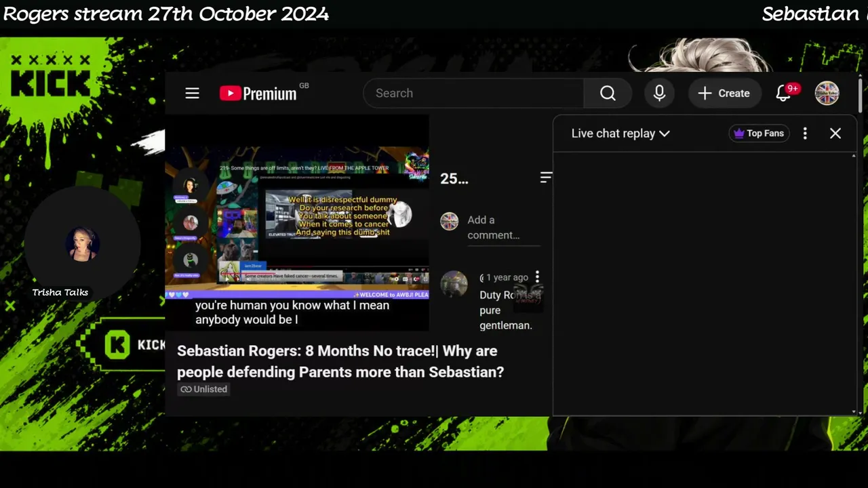Image resolution: width=868 pixels, height=488 pixels.
Task: Click the Unlisted visibility badge
Action: coord(203,389)
